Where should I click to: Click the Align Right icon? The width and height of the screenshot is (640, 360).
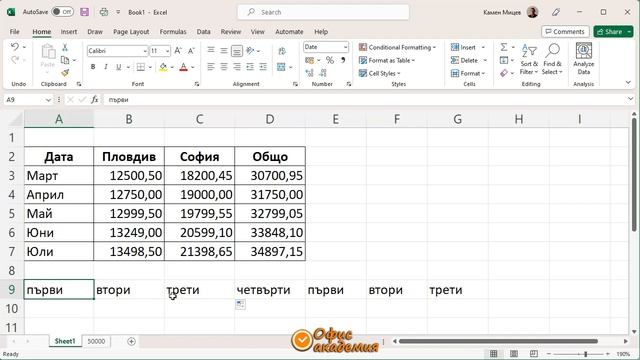pos(237,67)
